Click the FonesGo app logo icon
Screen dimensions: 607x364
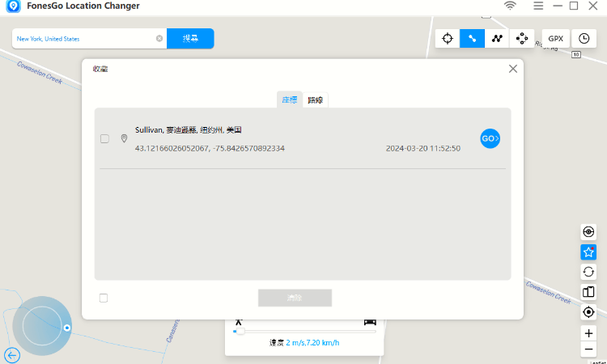click(13, 6)
